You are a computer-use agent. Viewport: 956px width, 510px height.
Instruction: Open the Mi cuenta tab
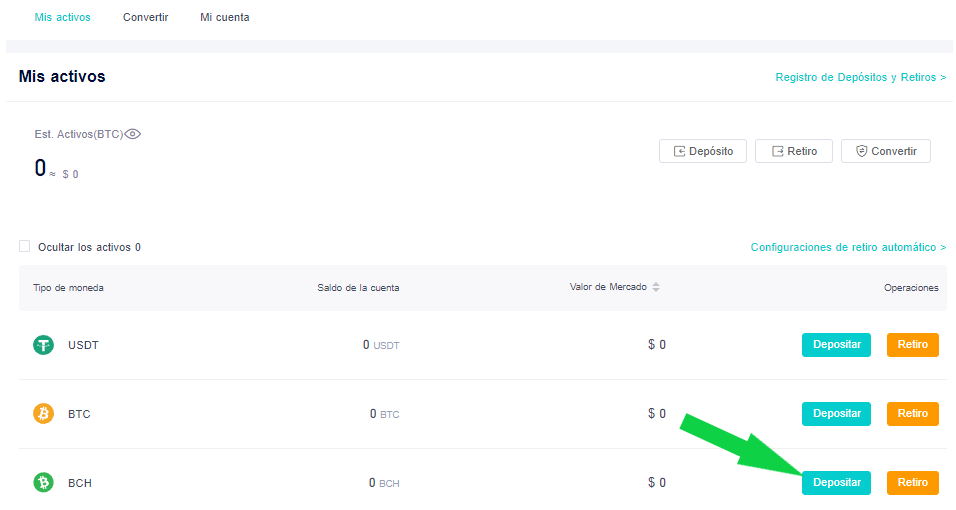(x=224, y=18)
